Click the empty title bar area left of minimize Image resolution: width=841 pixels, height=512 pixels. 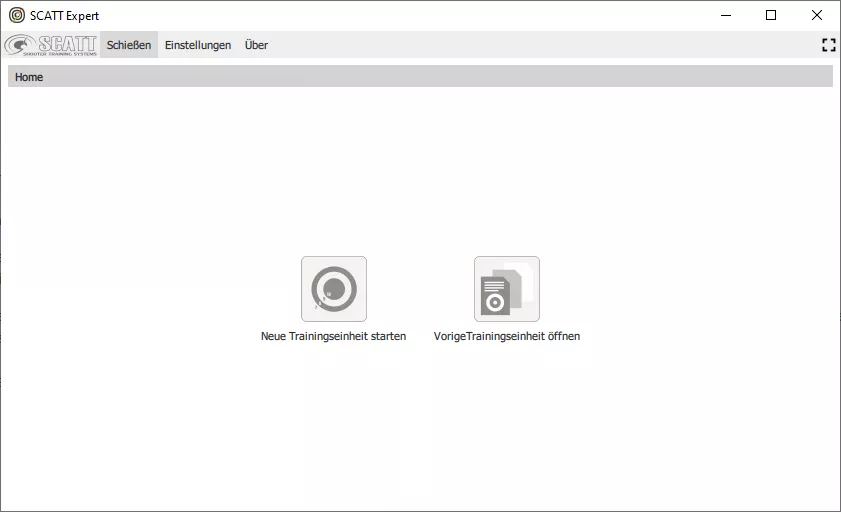click(400, 15)
